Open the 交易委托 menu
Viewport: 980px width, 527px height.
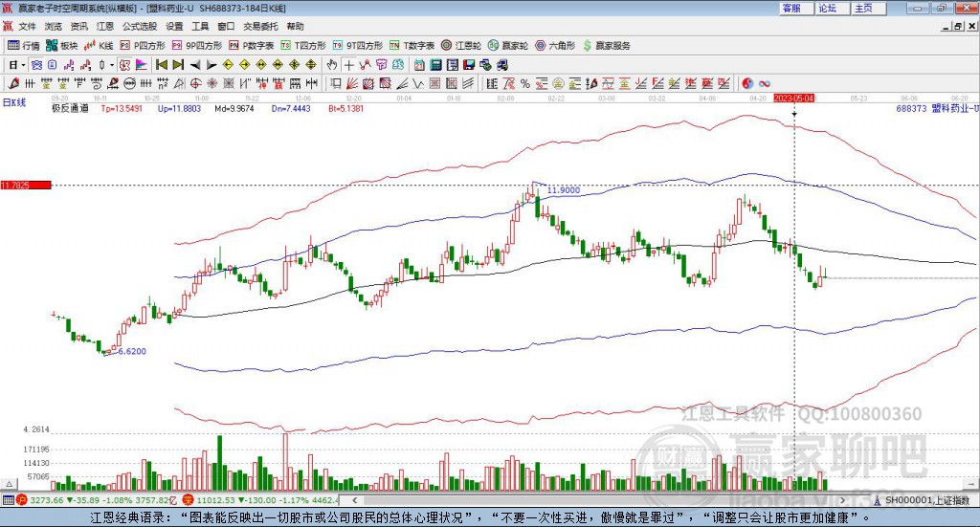[x=260, y=26]
